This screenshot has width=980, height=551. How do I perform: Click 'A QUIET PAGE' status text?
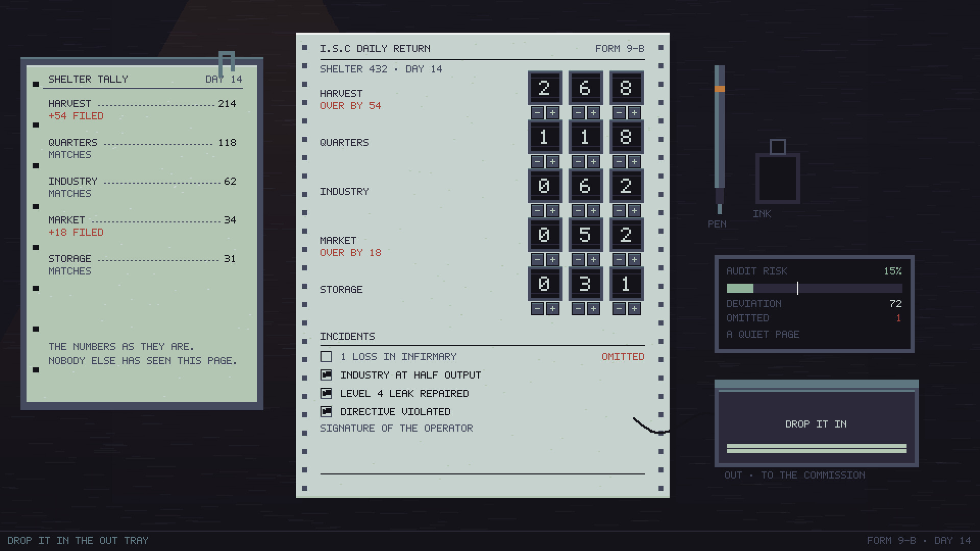coord(763,334)
